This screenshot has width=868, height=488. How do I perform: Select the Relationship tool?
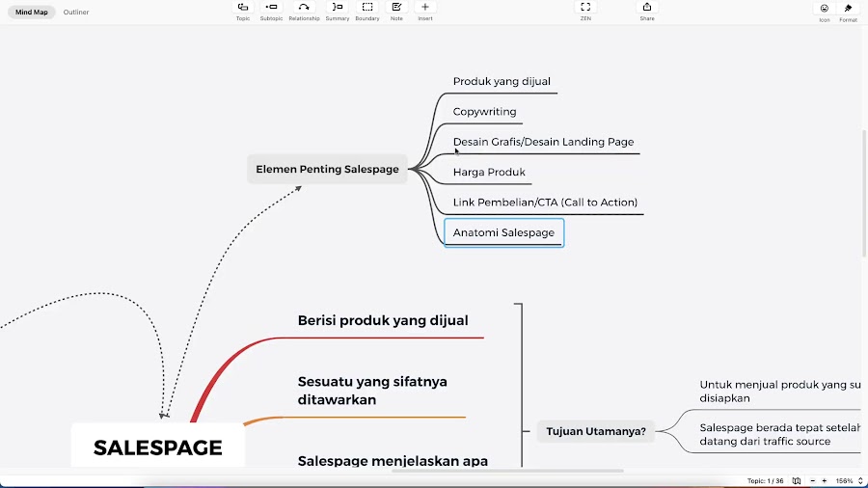304,11
